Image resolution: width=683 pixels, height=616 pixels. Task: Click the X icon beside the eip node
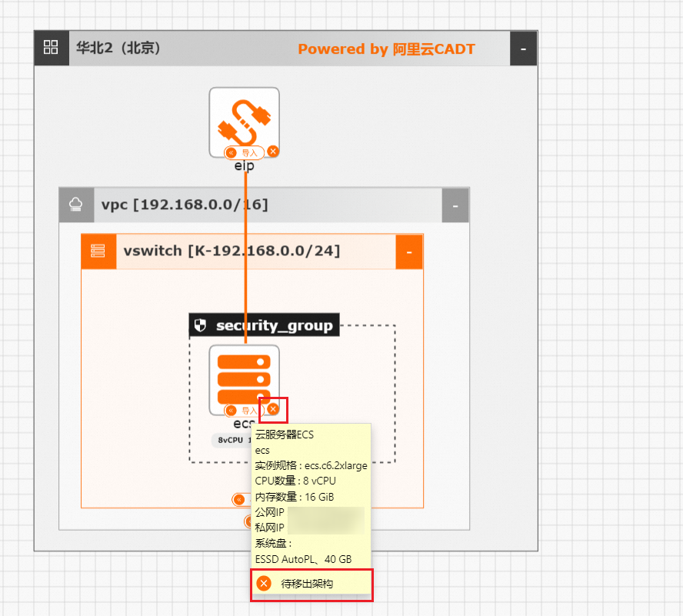[x=272, y=152]
